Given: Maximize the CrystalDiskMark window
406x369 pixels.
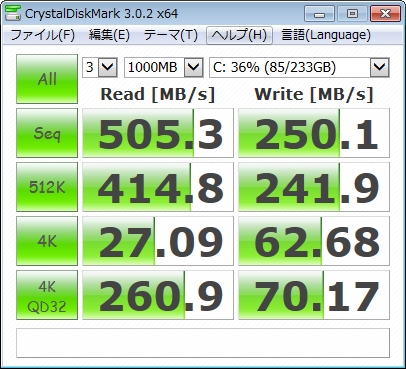Looking at the screenshot, I should (352, 14).
